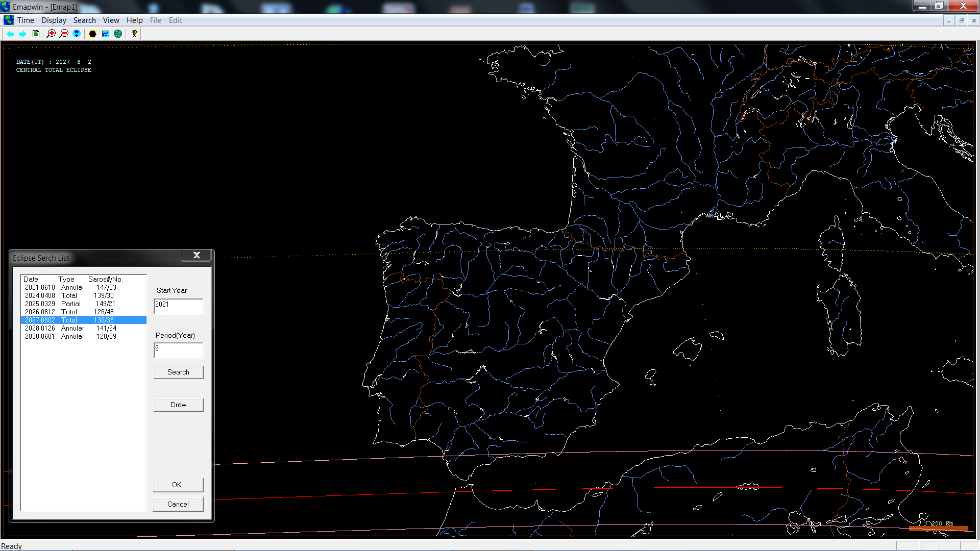Click the Emap document icon in menu bar
This screenshot has height=551, width=980.
pyautogui.click(x=8, y=20)
